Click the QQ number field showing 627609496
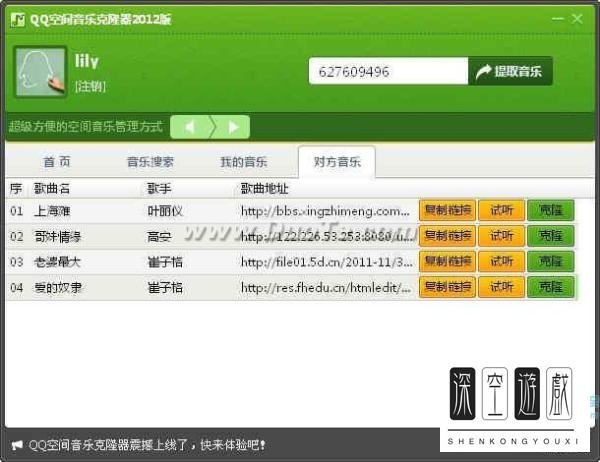600x462 pixels. tap(388, 71)
